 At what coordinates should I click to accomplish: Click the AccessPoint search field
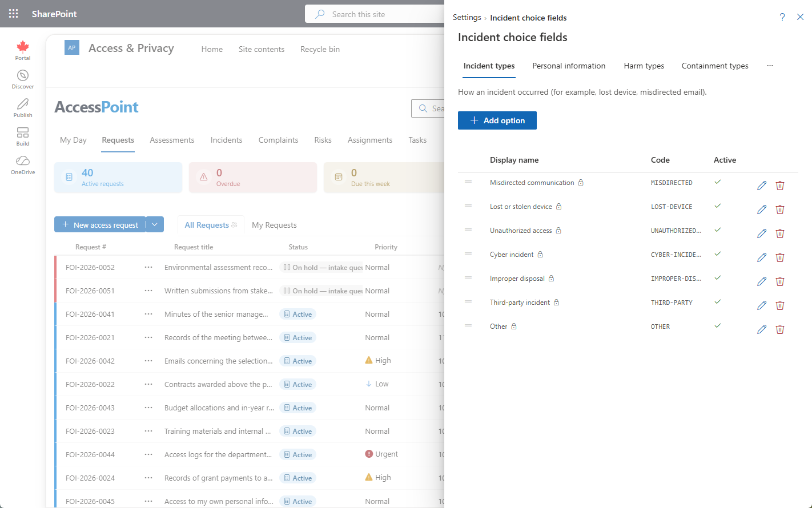point(428,108)
